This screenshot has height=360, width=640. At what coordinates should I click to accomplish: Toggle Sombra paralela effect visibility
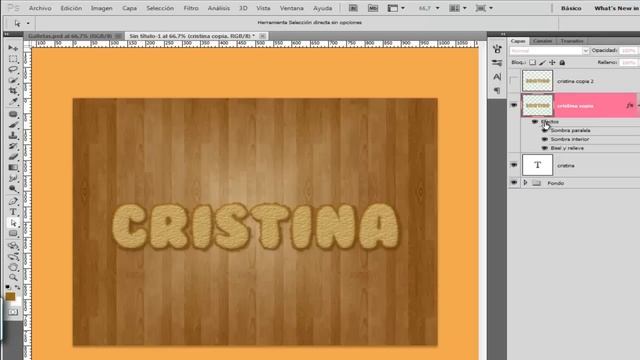[x=544, y=130]
